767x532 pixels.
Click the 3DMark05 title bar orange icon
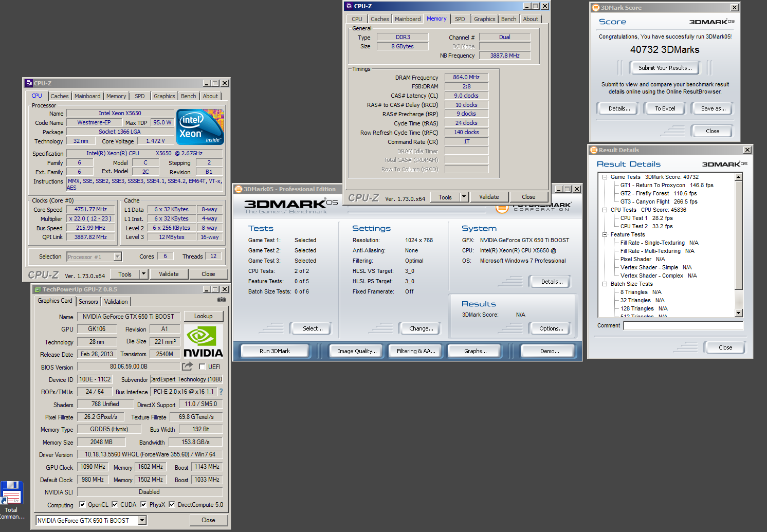(x=239, y=189)
